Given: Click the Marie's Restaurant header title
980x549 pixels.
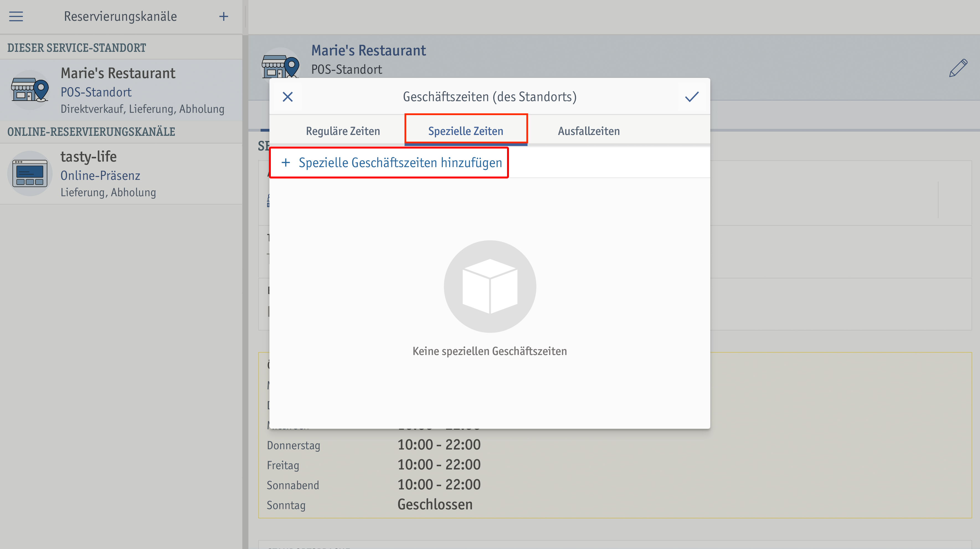Looking at the screenshot, I should click(x=368, y=50).
